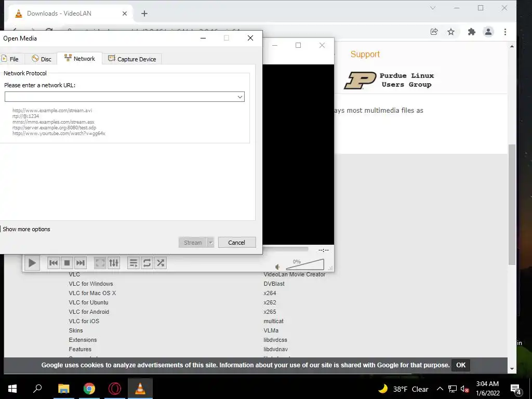Image resolution: width=532 pixels, height=399 pixels.
Task: Open the Extensions link
Action: click(x=83, y=340)
